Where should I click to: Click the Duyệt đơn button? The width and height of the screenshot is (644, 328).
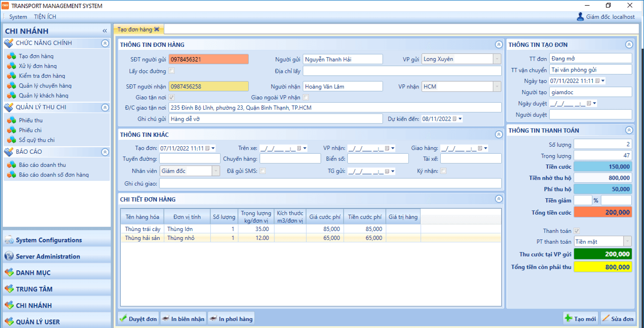coord(138,319)
